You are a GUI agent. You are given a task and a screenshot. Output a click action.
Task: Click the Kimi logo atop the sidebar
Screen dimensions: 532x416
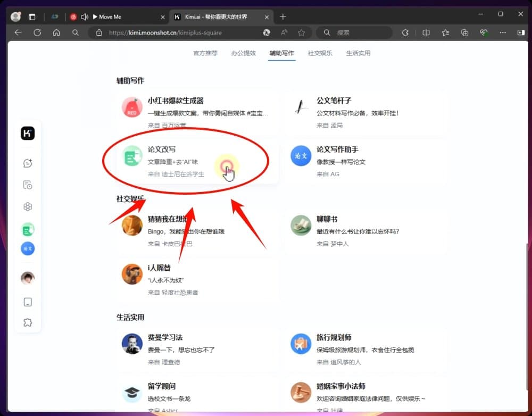pyautogui.click(x=27, y=133)
